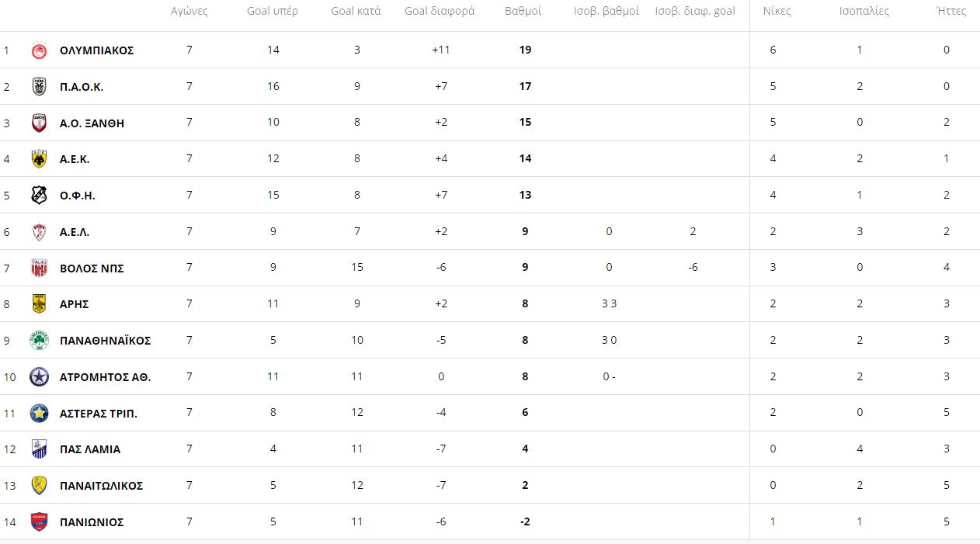Viewport: 980px width, 544px height.
Task: Click the Aris yellow club logo
Action: point(39,304)
